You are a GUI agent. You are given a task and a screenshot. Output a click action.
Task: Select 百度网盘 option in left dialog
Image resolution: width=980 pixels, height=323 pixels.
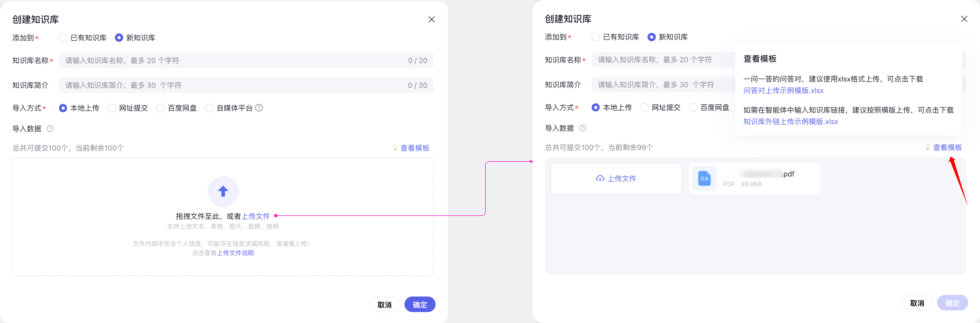pyautogui.click(x=161, y=108)
